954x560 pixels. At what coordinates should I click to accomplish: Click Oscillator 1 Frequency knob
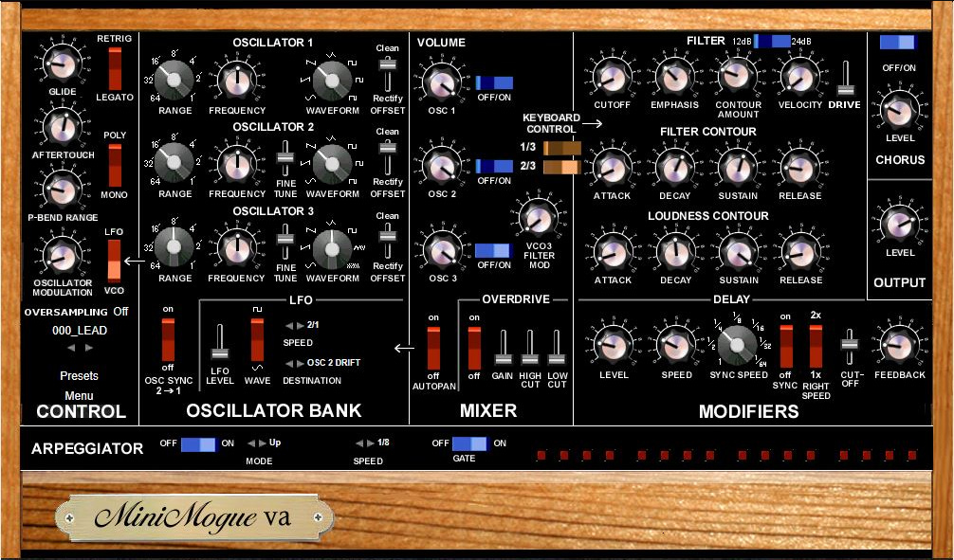[237, 81]
